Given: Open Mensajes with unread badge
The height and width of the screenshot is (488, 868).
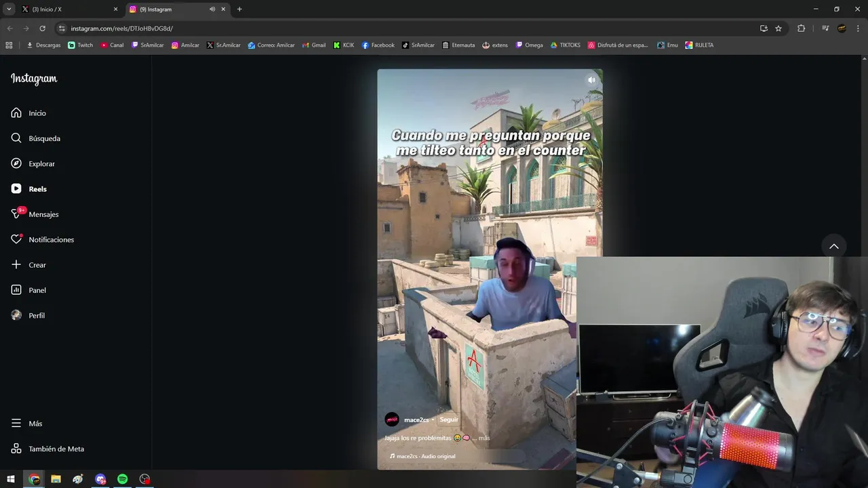Looking at the screenshot, I should pos(35,214).
